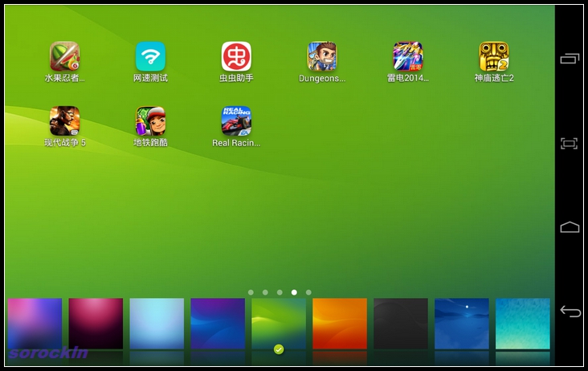Screen dimensions: 588x371
Task: Switch to the last page indicator dot
Action: click(x=308, y=292)
